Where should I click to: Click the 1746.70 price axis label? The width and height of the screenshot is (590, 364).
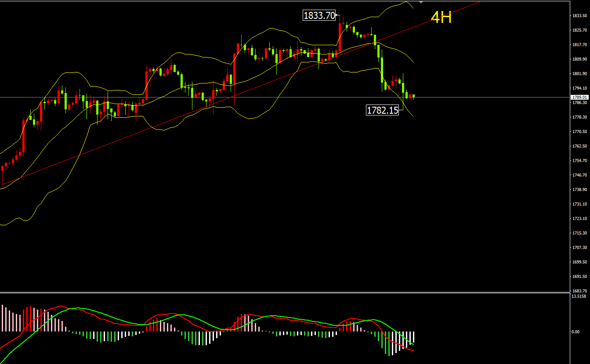tap(579, 175)
